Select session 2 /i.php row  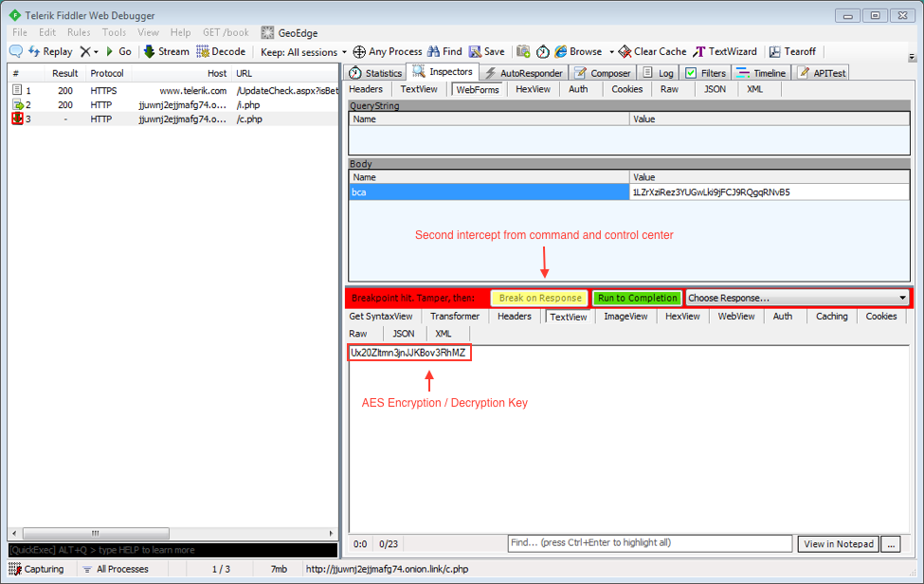coord(172,105)
